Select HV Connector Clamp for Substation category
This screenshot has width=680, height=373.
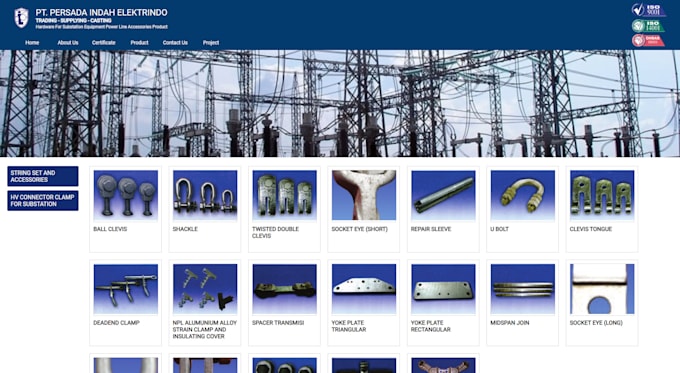point(43,201)
